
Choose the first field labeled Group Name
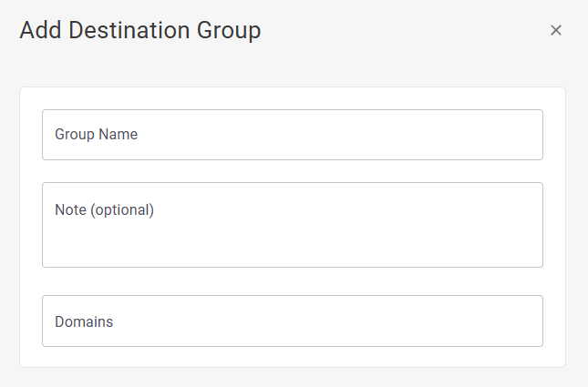[292, 135]
